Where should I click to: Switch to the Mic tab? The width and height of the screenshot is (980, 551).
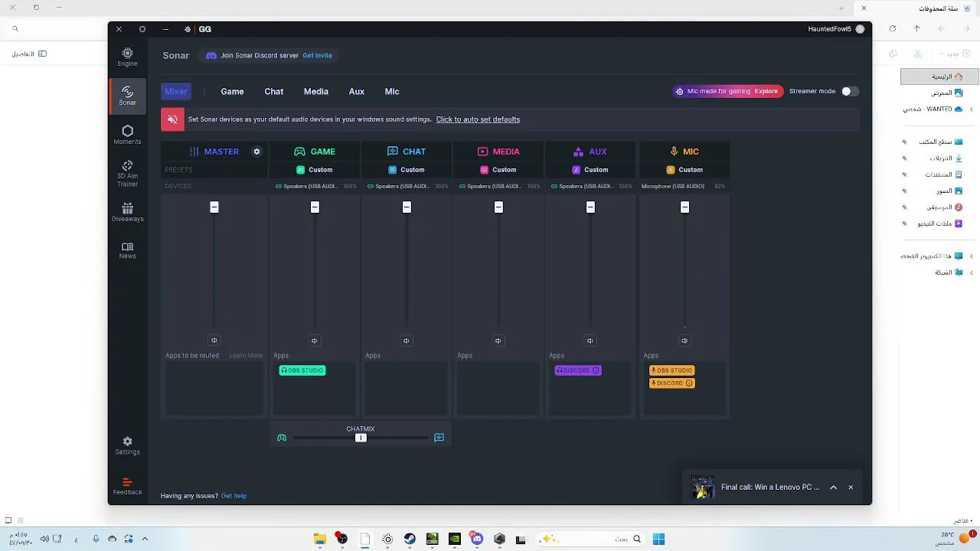392,91
